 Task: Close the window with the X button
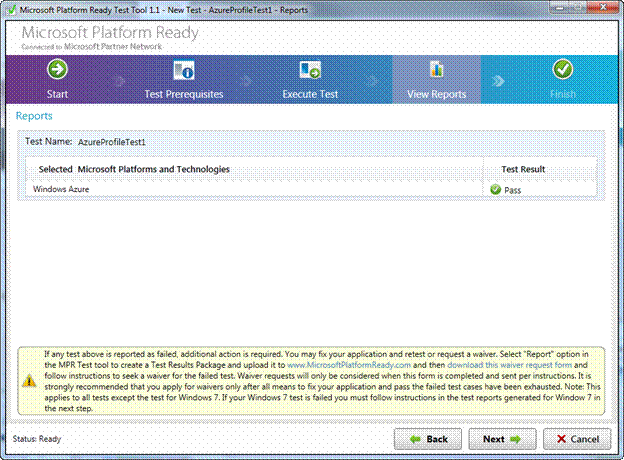tap(603, 7)
